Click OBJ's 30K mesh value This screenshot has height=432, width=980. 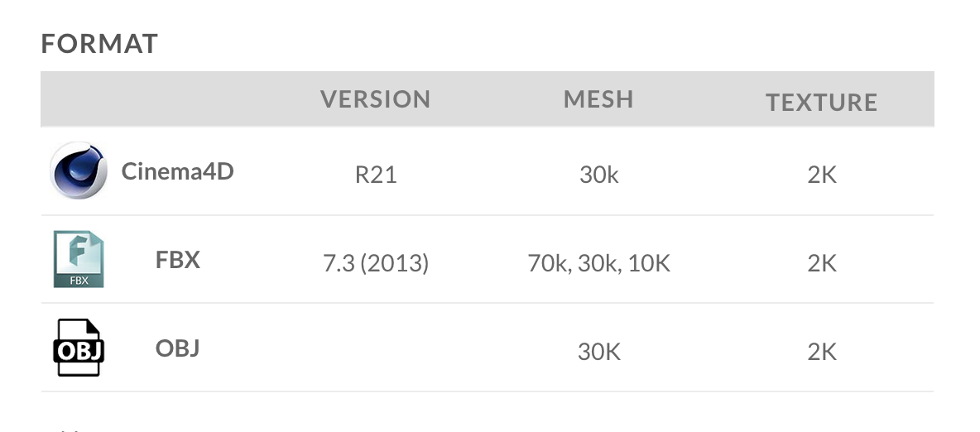click(x=598, y=352)
